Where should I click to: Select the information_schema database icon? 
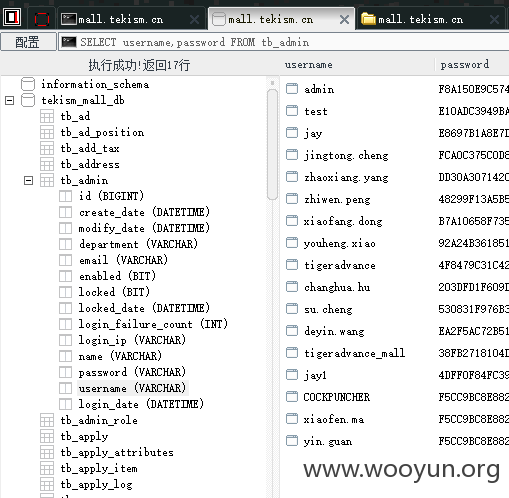point(28,84)
